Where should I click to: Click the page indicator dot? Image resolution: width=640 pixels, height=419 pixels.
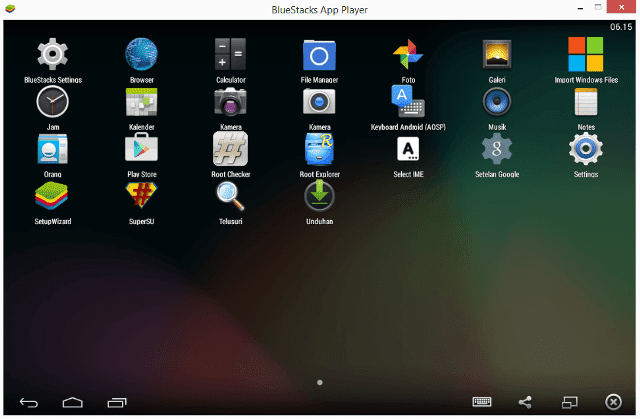point(320,383)
